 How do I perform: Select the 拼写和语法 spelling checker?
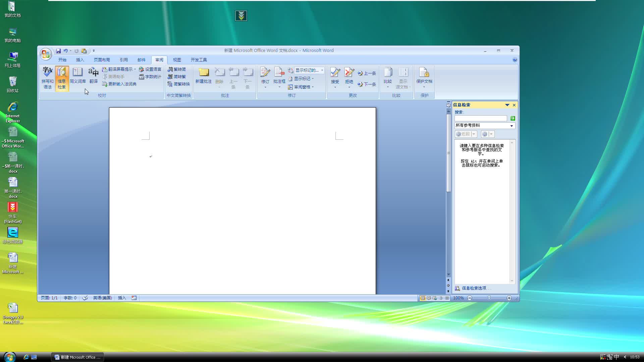[47, 77]
